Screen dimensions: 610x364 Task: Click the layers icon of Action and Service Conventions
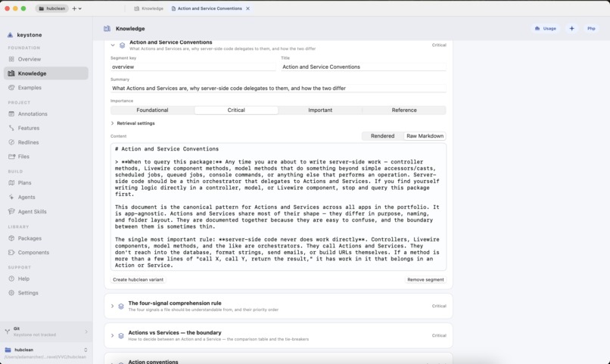122,45
